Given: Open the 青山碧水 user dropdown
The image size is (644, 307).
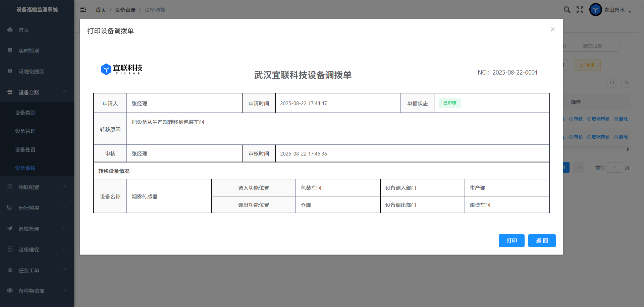Looking at the screenshot, I should click(618, 10).
